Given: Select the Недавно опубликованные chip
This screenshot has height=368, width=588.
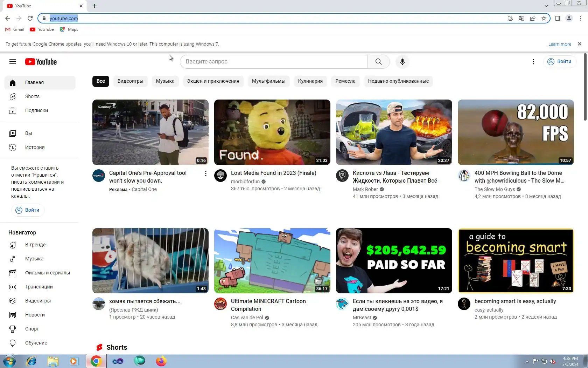Looking at the screenshot, I should click(398, 81).
